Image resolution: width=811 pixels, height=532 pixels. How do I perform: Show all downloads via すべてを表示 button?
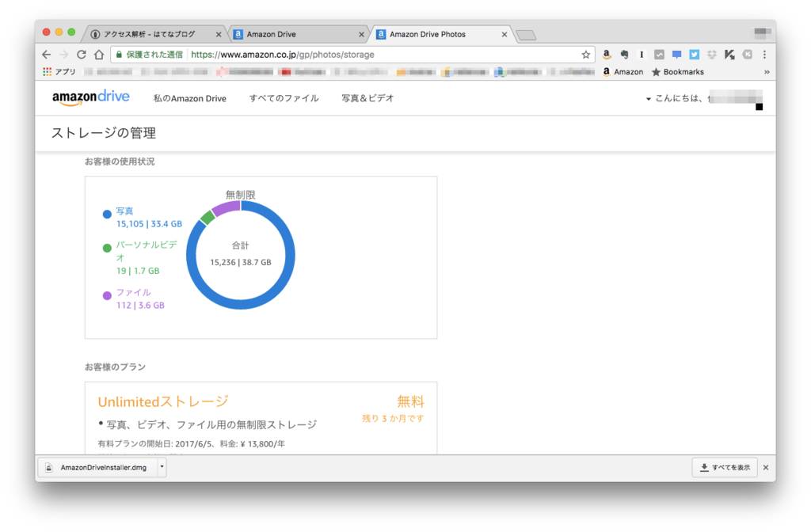click(x=723, y=467)
